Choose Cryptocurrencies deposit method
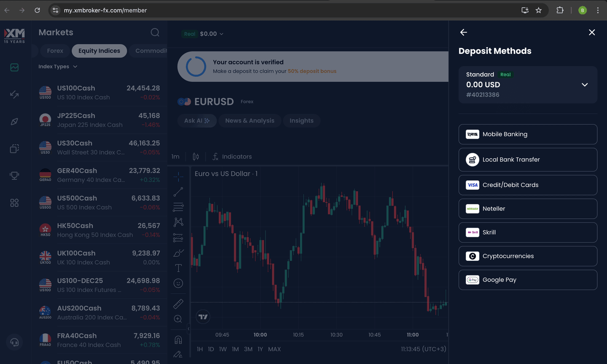The height and width of the screenshot is (364, 607). (528, 256)
